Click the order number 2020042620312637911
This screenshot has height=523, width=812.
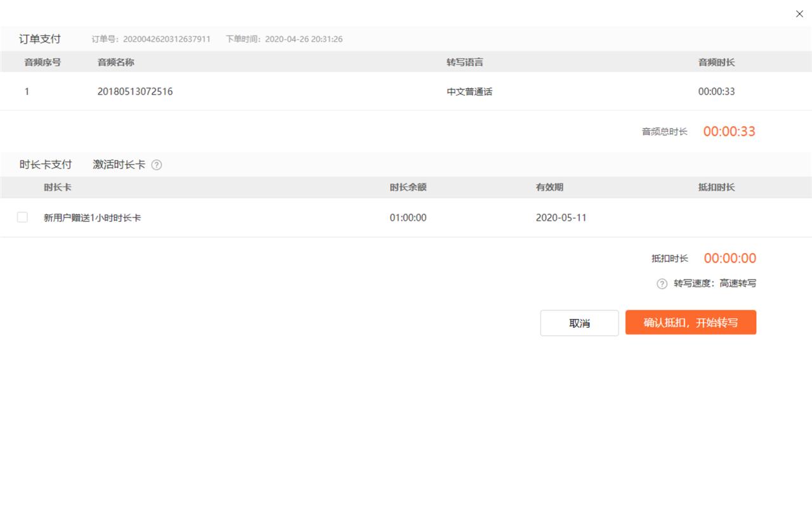point(166,39)
